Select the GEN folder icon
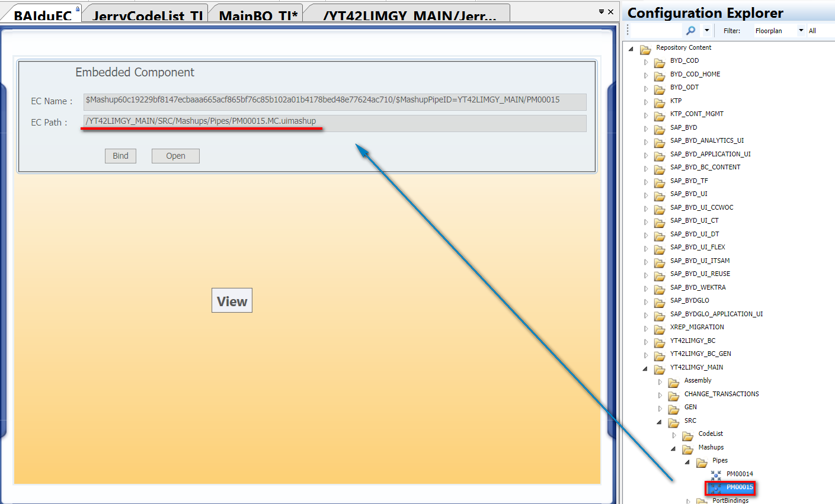The width and height of the screenshot is (835, 504). 674,409
